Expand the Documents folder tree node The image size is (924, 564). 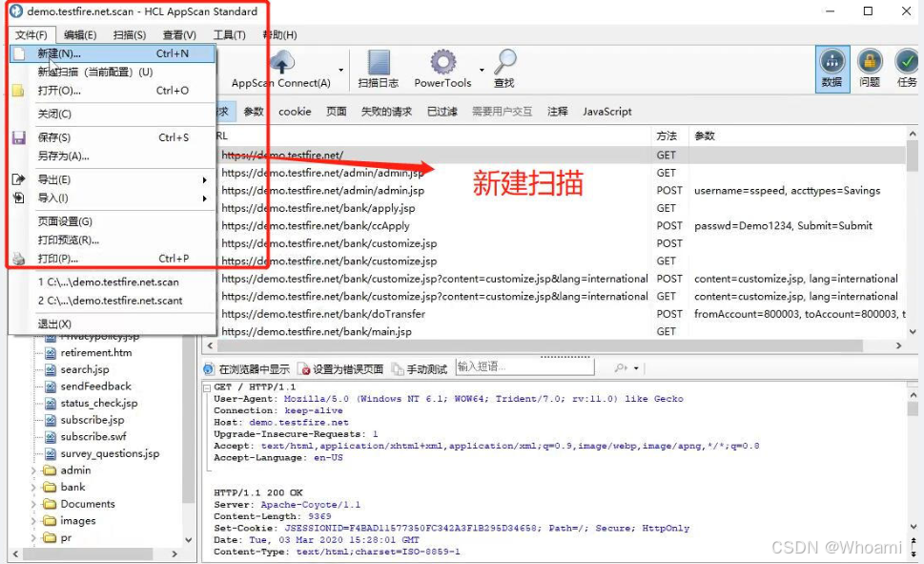click(x=33, y=505)
